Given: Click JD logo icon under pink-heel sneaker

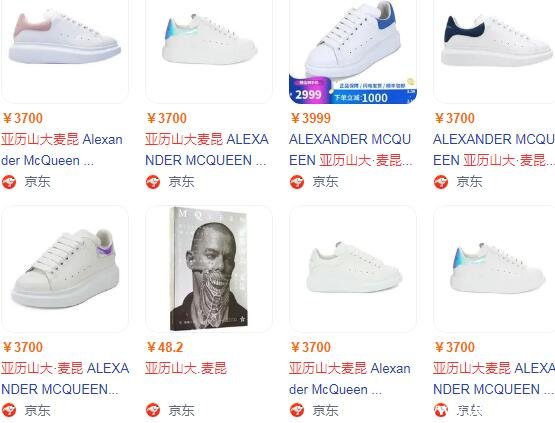Looking at the screenshot, I should pos(9,182).
